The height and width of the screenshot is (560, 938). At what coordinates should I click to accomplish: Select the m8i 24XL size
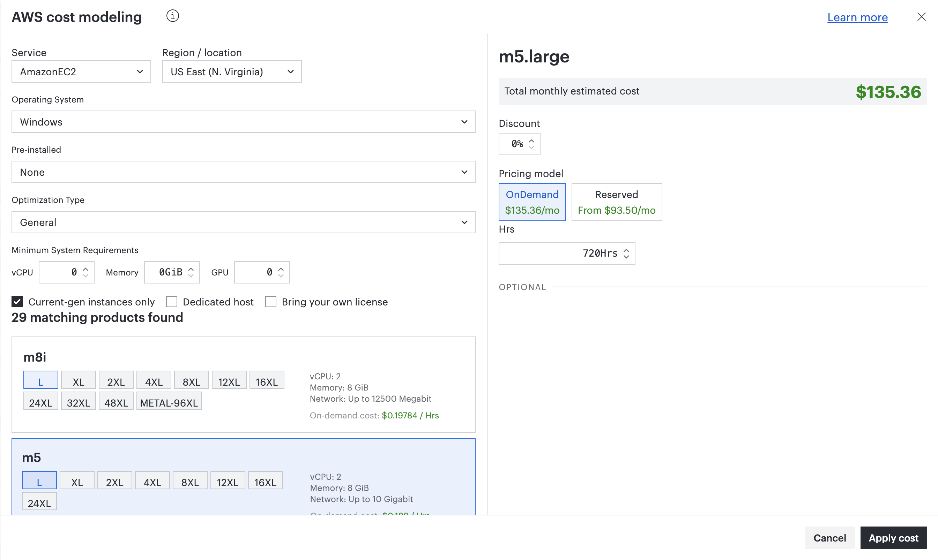coord(41,401)
